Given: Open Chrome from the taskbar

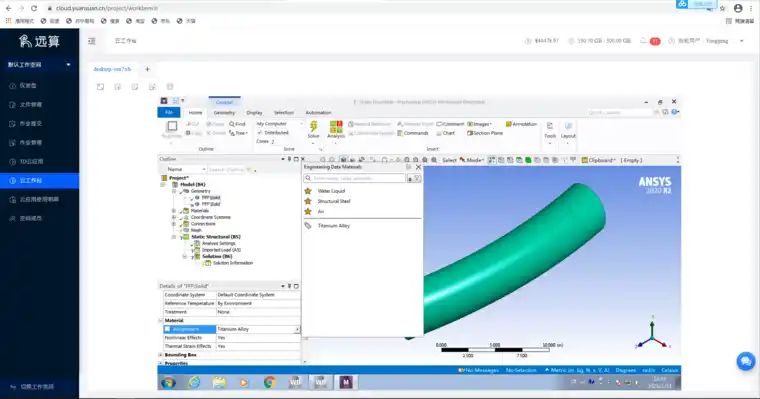Looking at the screenshot, I should click(x=269, y=383).
